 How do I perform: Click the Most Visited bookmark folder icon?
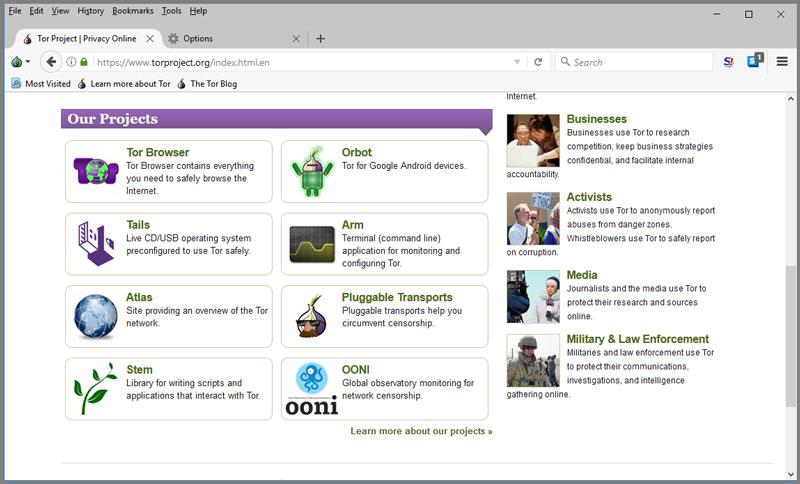(16, 84)
